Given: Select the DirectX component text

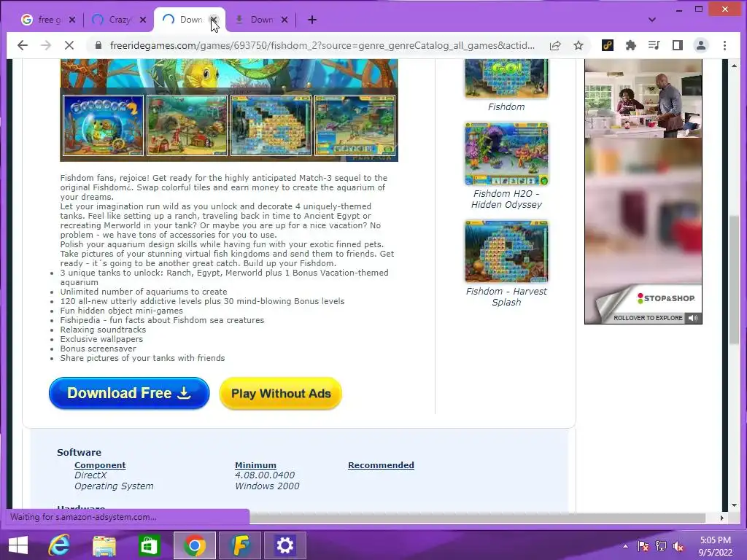Looking at the screenshot, I should coord(90,475).
